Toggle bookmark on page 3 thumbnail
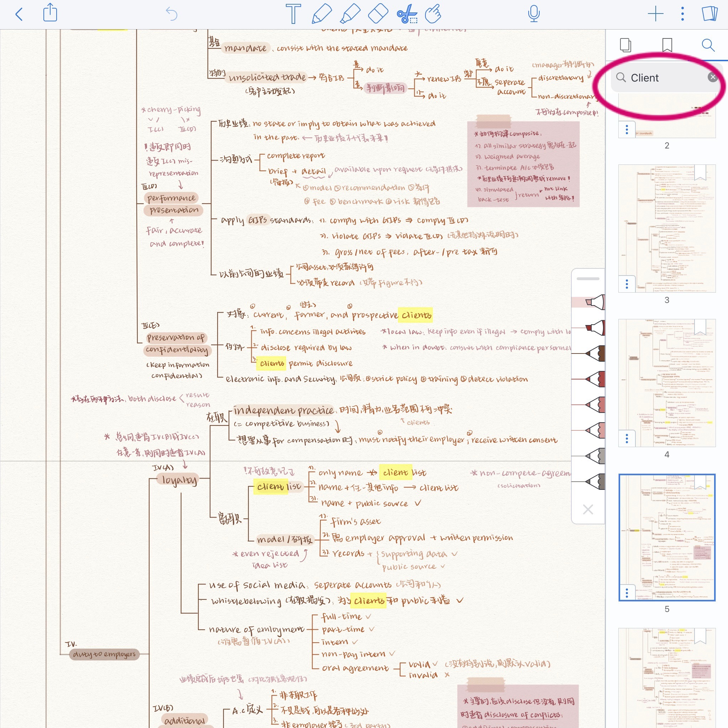 click(700, 172)
